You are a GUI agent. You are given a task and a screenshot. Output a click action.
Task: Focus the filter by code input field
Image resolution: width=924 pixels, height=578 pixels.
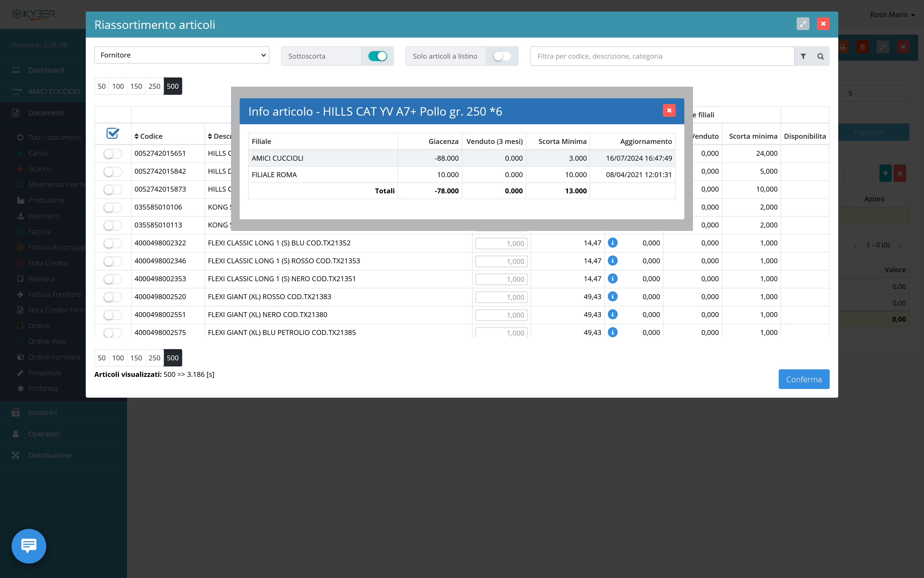coord(662,56)
